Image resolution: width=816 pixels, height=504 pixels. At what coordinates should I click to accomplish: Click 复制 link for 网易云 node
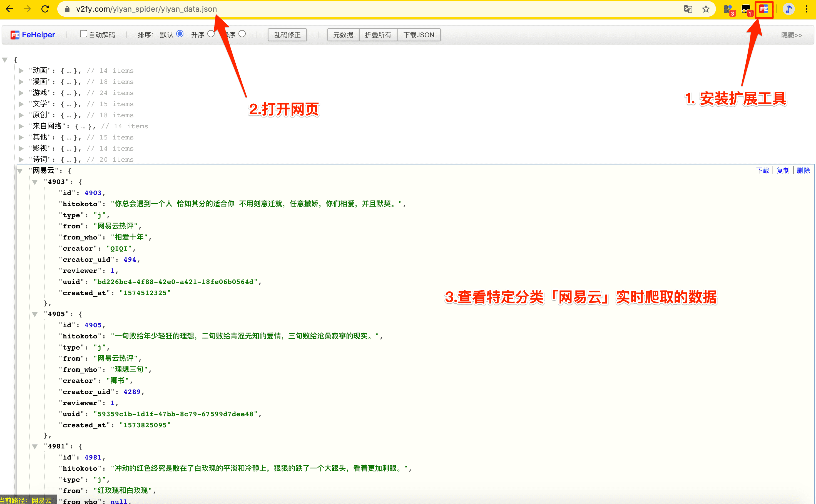pyautogui.click(x=783, y=170)
